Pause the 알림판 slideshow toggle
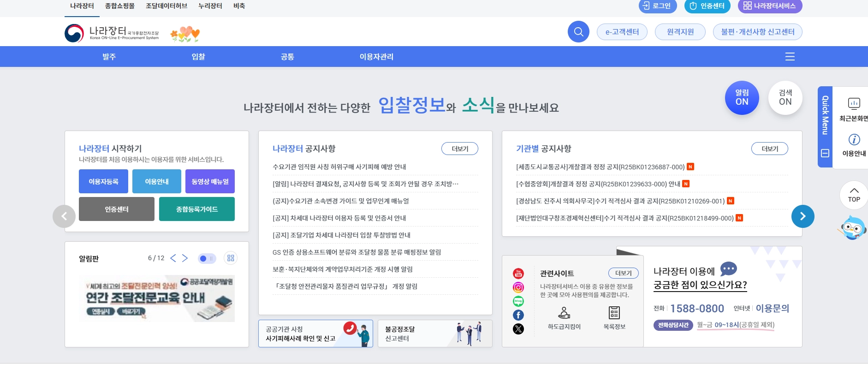Screen dimensions: 868x370 pyautogui.click(x=207, y=258)
